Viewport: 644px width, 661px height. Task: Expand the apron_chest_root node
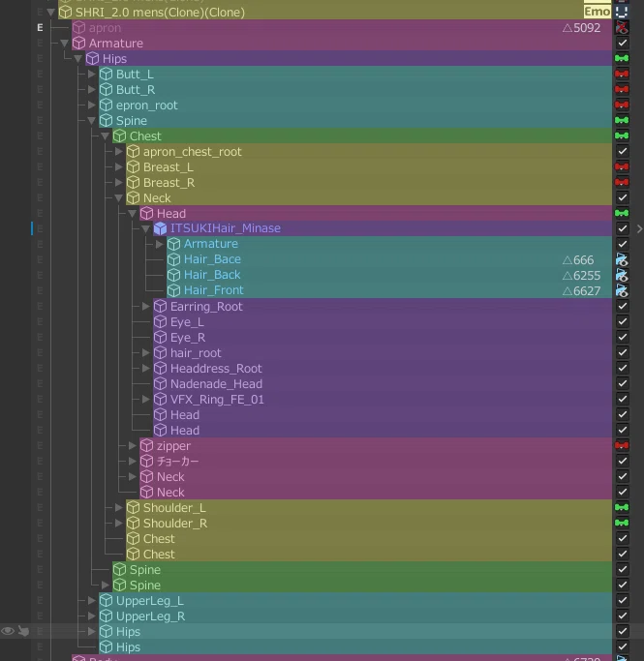click(118, 151)
